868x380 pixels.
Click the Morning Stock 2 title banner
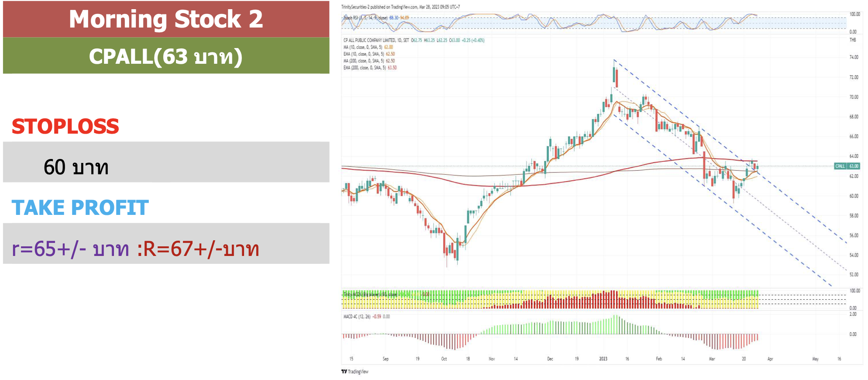pyautogui.click(x=166, y=19)
